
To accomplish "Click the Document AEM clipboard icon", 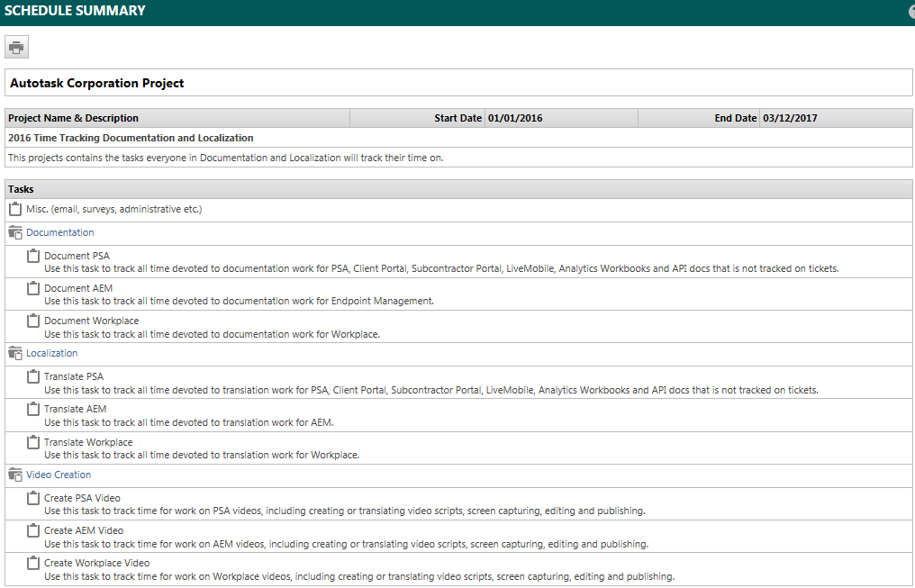I will coord(34,288).
